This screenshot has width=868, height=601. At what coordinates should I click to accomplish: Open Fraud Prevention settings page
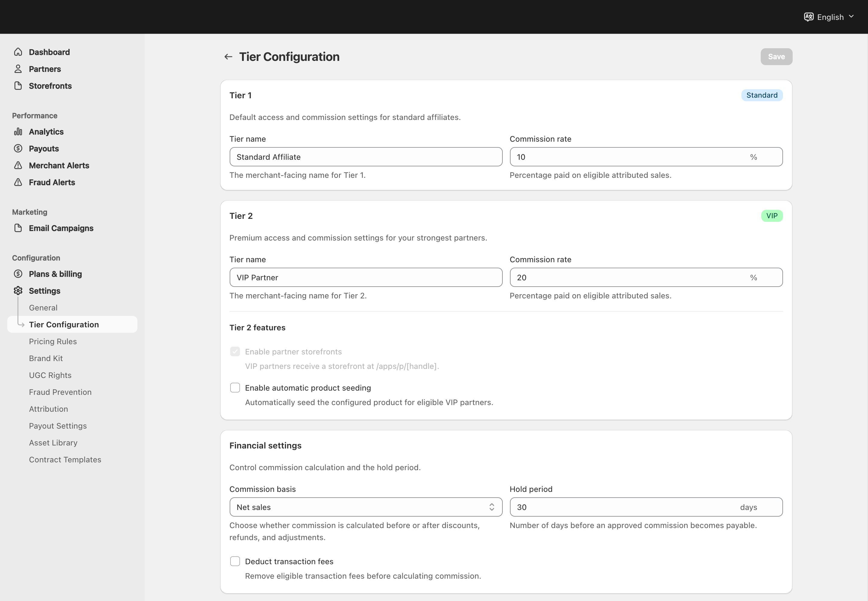(x=60, y=392)
